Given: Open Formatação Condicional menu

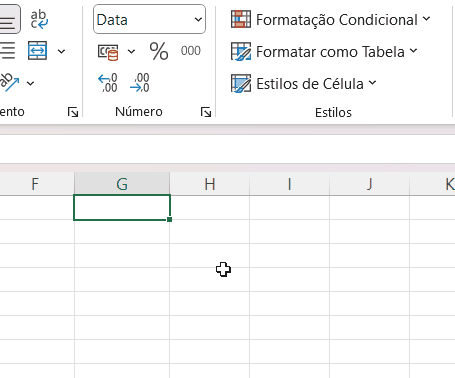Looking at the screenshot, I should click(331, 19).
